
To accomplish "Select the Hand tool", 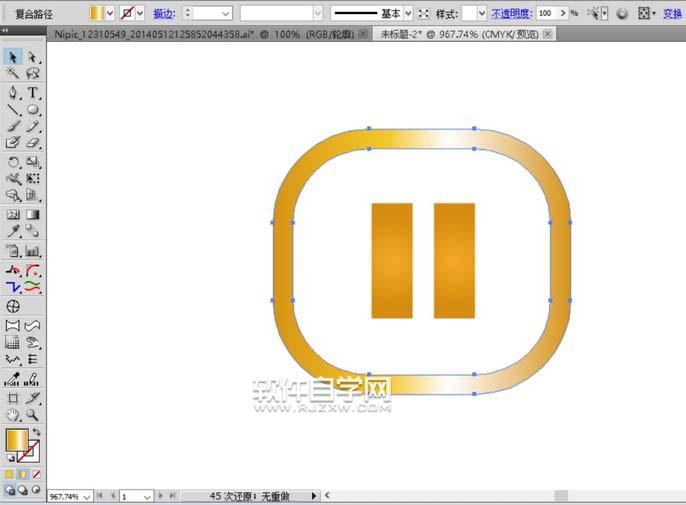I will [x=13, y=414].
